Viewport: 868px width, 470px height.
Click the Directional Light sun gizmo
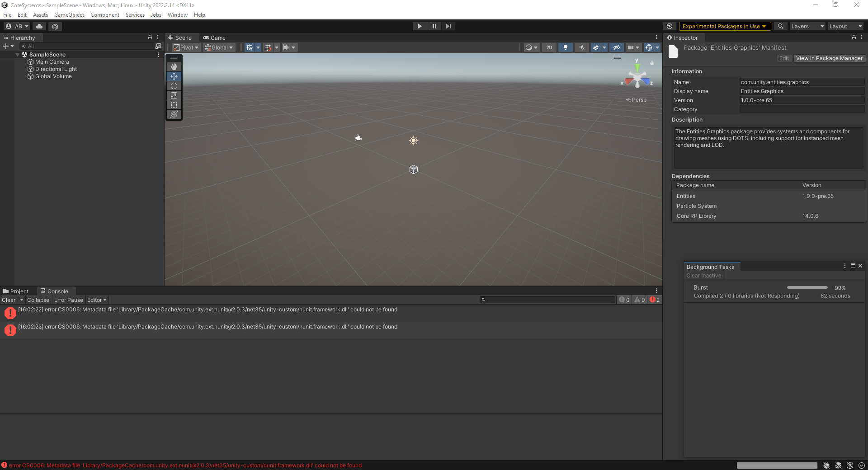[x=414, y=141]
